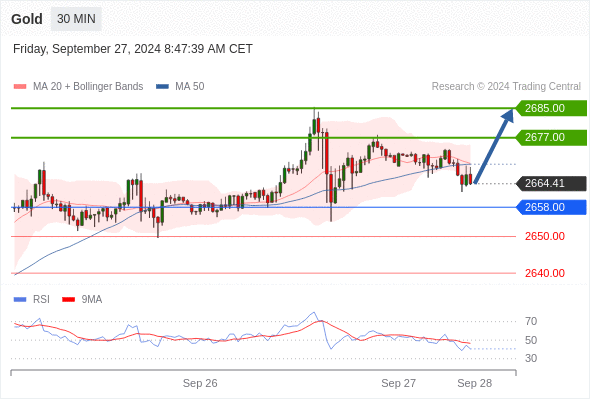Click the 2677.00 green price label
Viewport: 590px width, 400px height.
click(551, 137)
